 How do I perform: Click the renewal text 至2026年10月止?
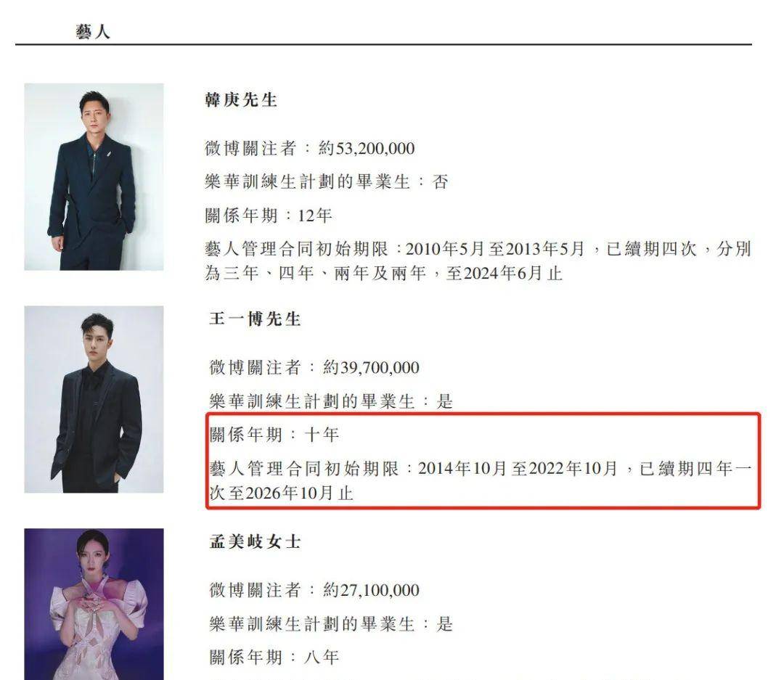(290, 493)
